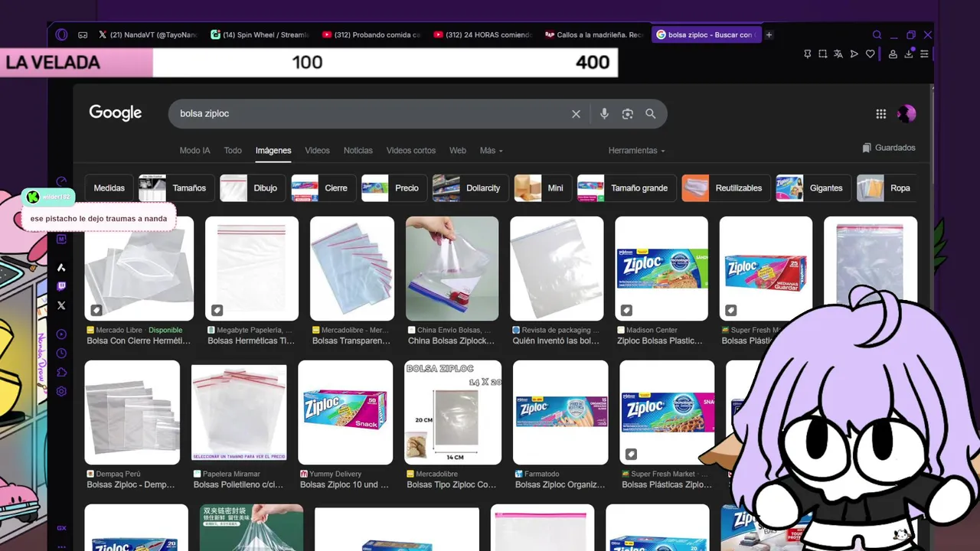Apply the Mini filter chip
The height and width of the screenshot is (551, 980).
point(543,188)
